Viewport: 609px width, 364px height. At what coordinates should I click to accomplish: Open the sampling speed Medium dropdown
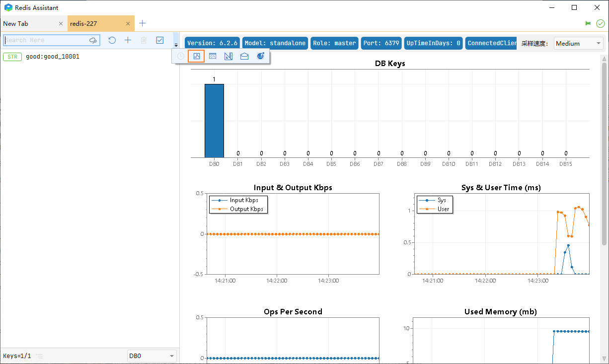tap(578, 43)
